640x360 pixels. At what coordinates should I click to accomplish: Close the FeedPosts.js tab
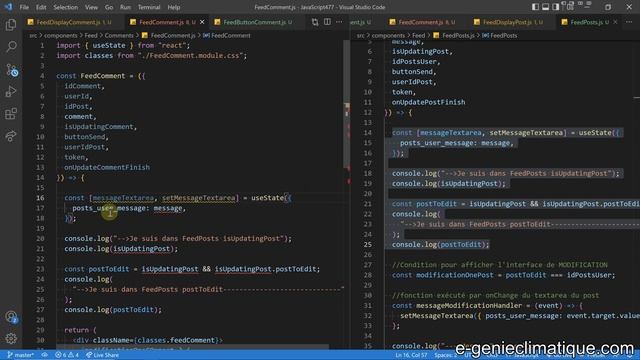[615, 22]
